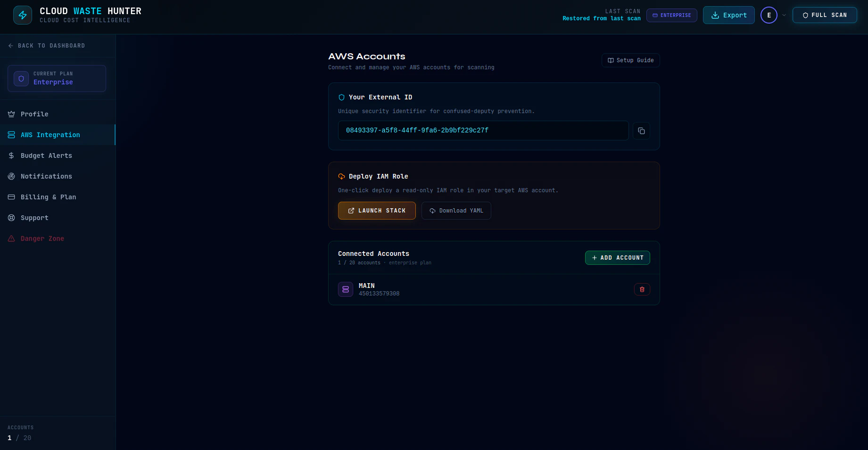Select the Profile sidebar icon
This screenshot has height=450, width=868.
point(11,114)
